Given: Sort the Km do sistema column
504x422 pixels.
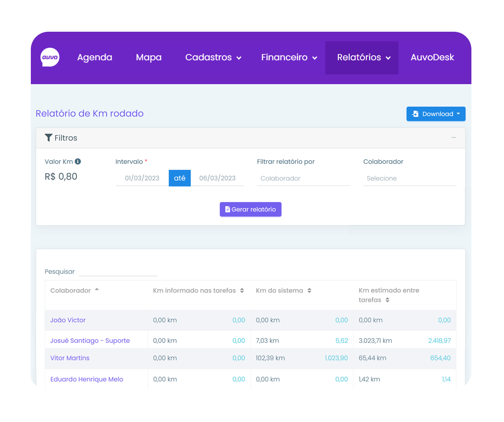Looking at the screenshot, I should 309,291.
